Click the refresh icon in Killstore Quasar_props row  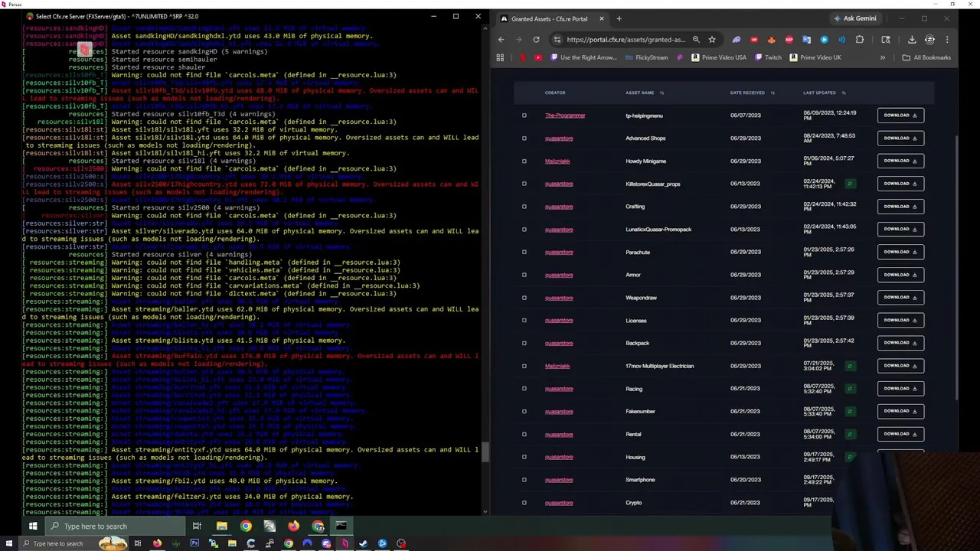[x=849, y=184]
